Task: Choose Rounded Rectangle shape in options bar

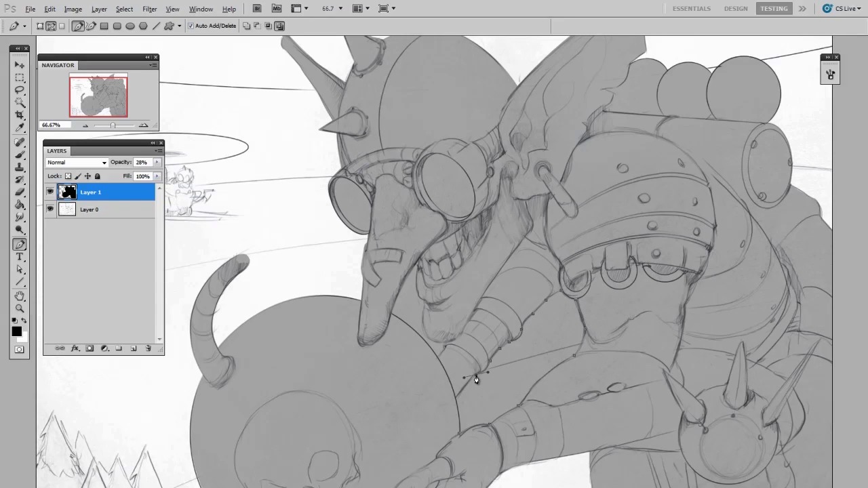Action: [117, 26]
